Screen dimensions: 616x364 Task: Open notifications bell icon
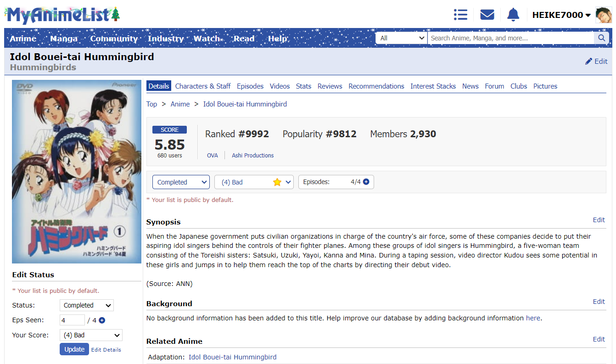click(513, 15)
